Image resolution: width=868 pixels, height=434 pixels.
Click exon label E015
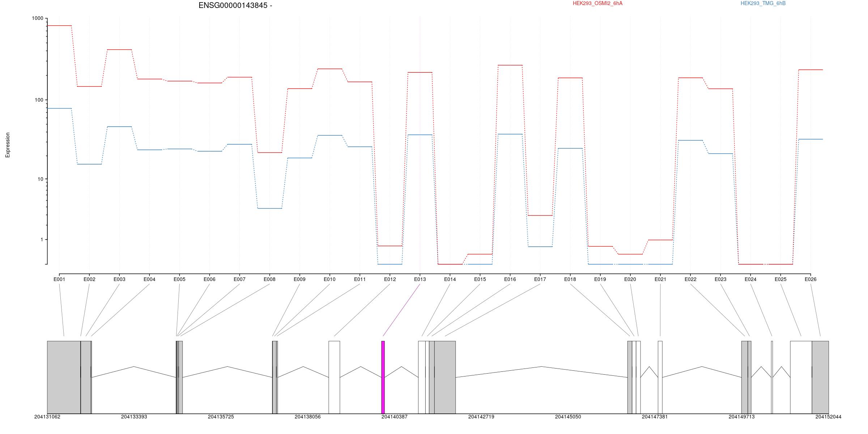(480, 279)
